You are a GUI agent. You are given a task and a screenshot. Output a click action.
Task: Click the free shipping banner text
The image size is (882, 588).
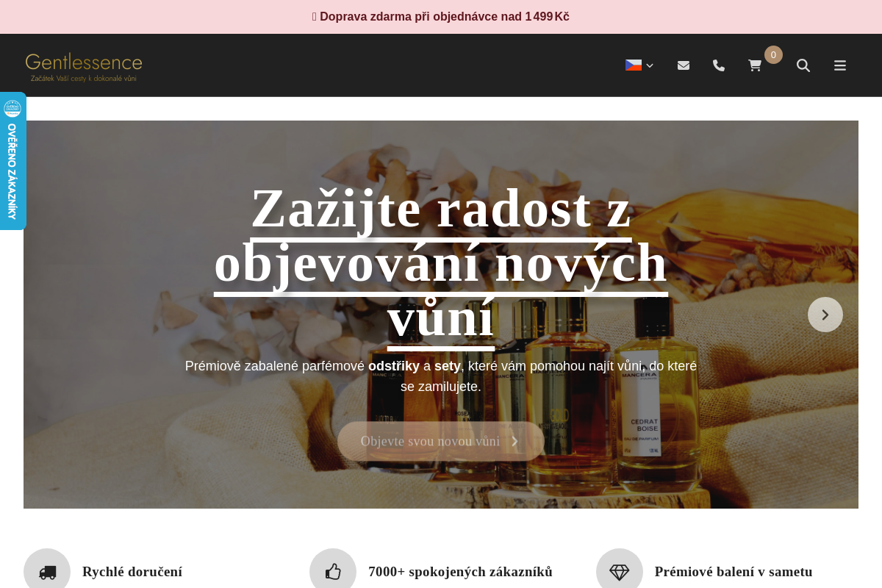pos(441,16)
